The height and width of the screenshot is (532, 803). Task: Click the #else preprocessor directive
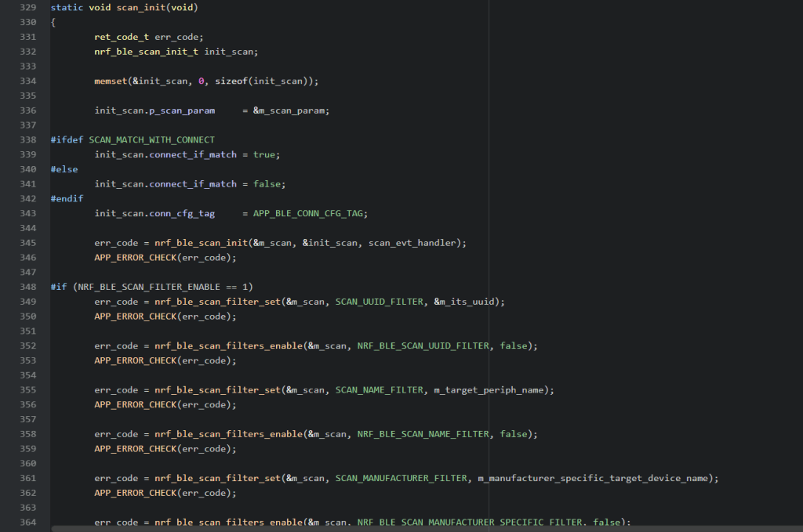(64, 169)
